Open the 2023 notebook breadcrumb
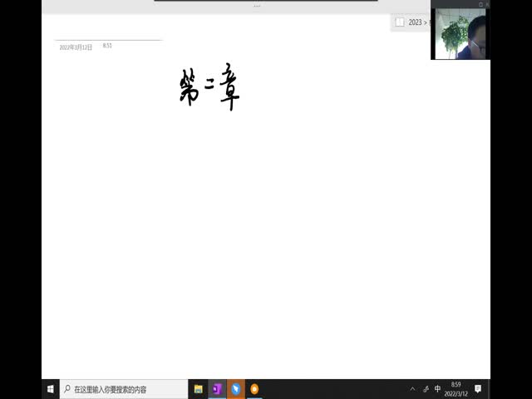 pos(415,22)
